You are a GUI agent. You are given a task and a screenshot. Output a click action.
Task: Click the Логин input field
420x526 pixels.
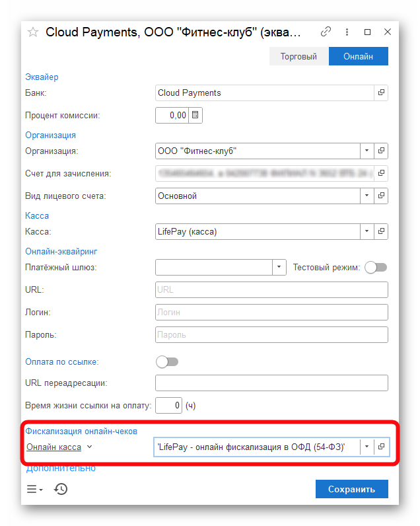(x=271, y=312)
